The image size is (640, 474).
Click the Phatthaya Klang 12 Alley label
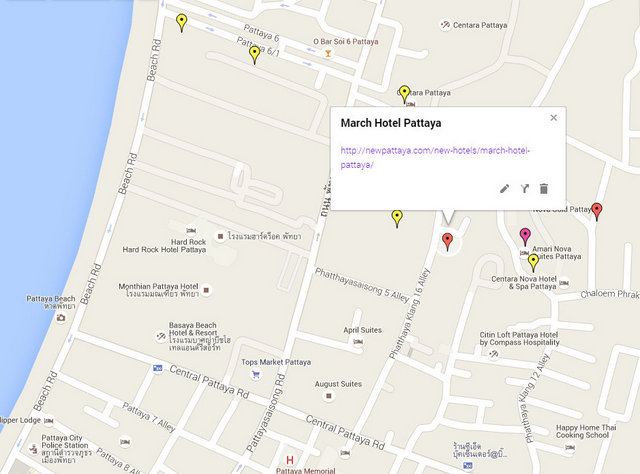pyautogui.click(x=535, y=398)
